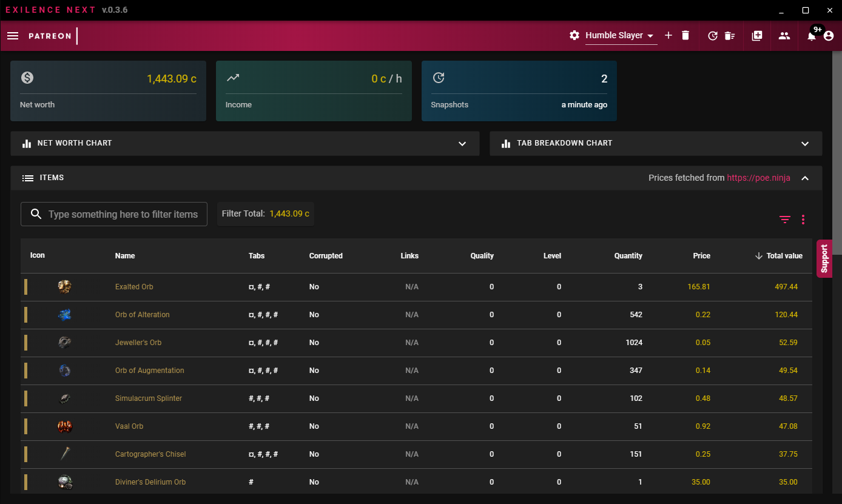
Task: Click net worth value 1,443.09 c
Action: 172,79
